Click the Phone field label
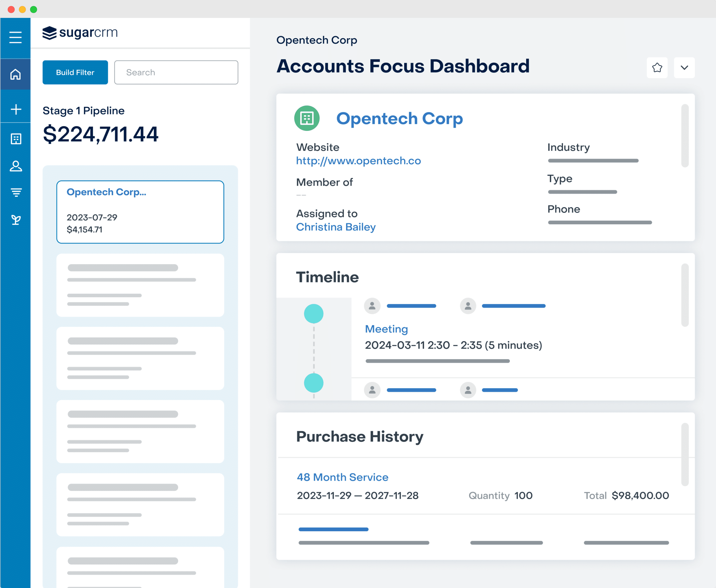This screenshot has width=716, height=588. click(x=564, y=209)
